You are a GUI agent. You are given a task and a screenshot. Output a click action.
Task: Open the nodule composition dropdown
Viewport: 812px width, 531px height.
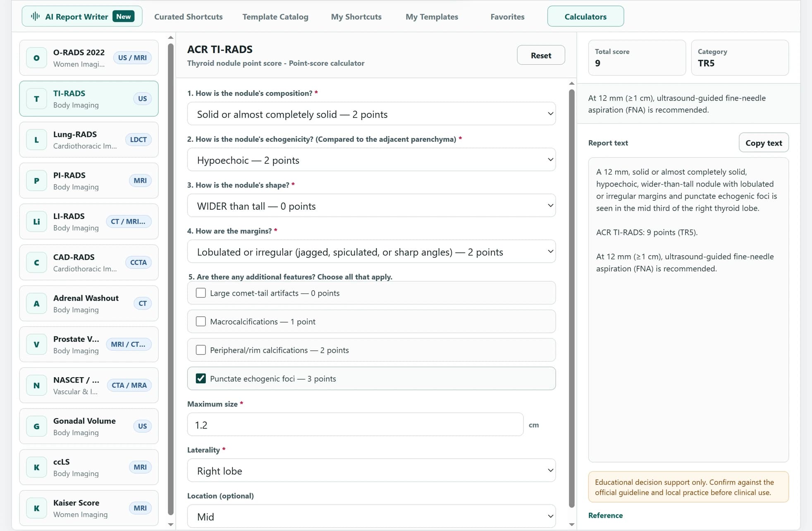[371, 114]
